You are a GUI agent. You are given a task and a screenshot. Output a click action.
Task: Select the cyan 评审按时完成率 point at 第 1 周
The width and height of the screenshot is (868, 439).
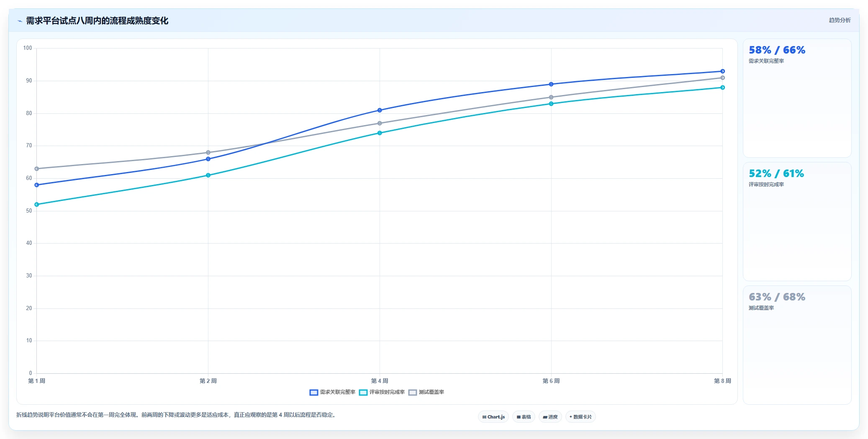[x=37, y=205]
